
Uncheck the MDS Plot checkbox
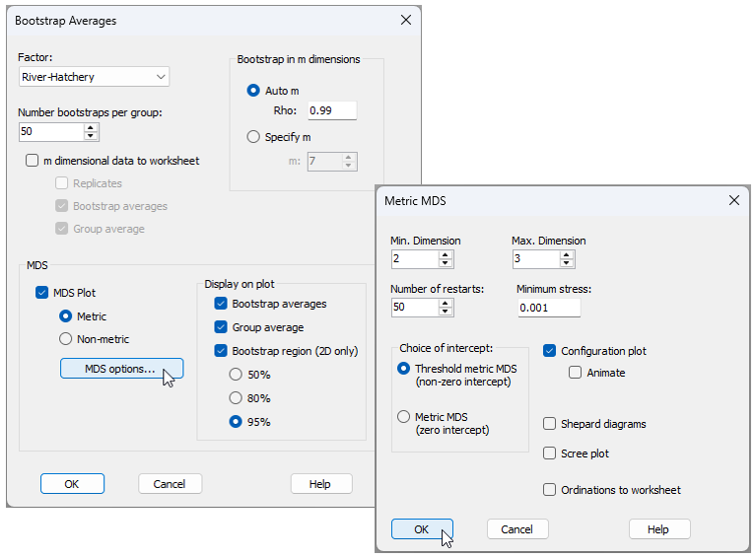(42, 293)
